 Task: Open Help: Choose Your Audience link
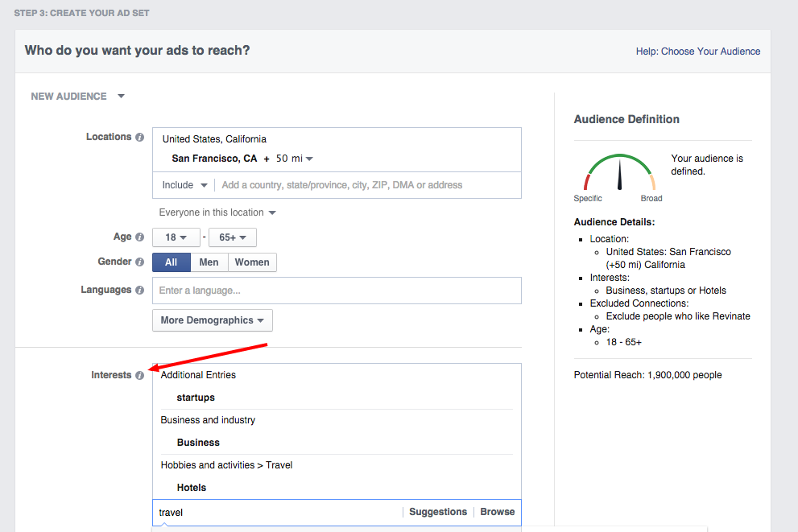(x=697, y=52)
